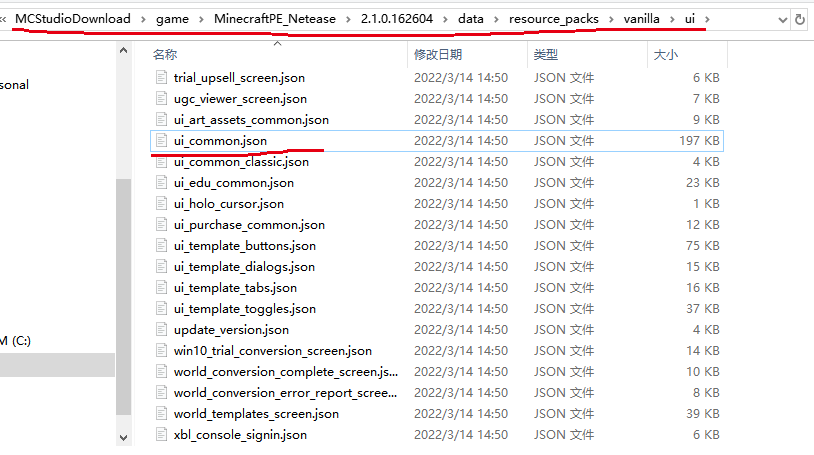The width and height of the screenshot is (814, 455).
Task: Select the highlighted navigation pane item below the C: drive
Action: (x=57, y=365)
